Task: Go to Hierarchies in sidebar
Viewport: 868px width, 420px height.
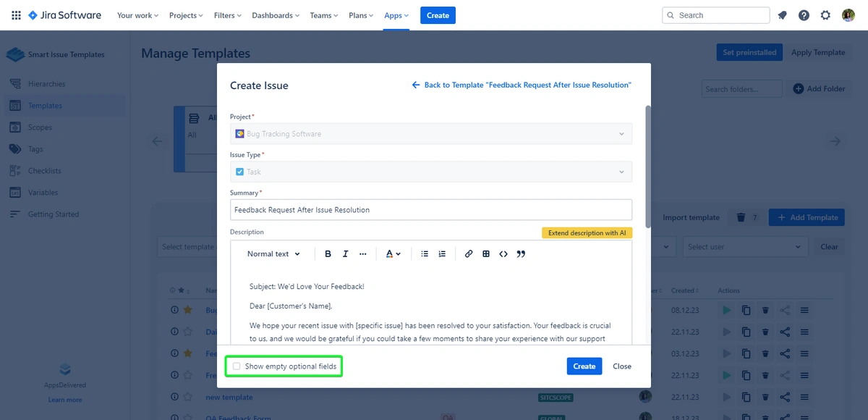Action: point(46,84)
